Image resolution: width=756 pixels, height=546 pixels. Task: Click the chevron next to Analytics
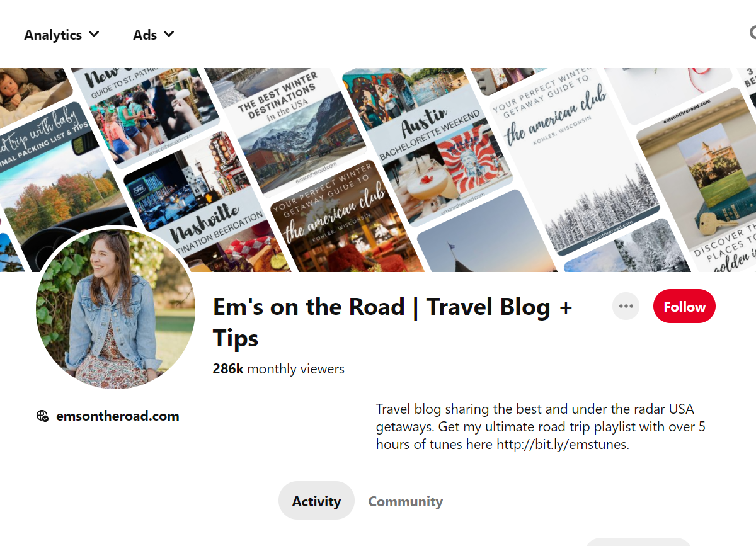click(94, 34)
